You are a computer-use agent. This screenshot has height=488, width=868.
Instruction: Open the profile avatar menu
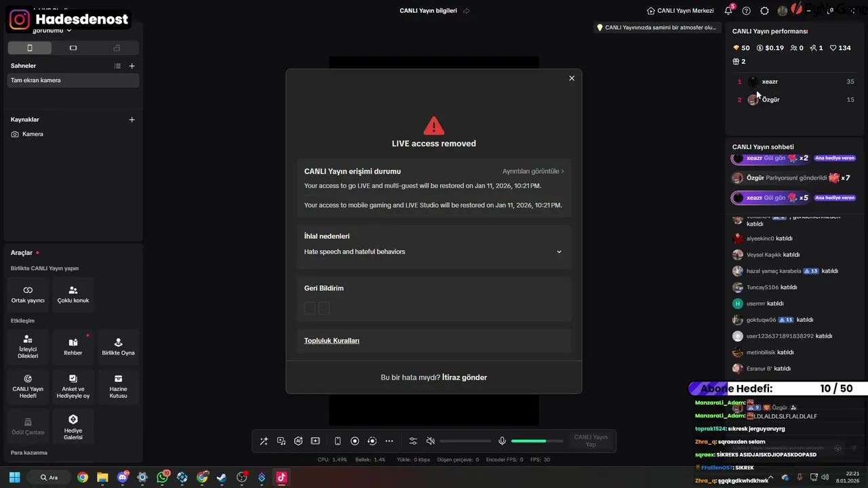(783, 11)
